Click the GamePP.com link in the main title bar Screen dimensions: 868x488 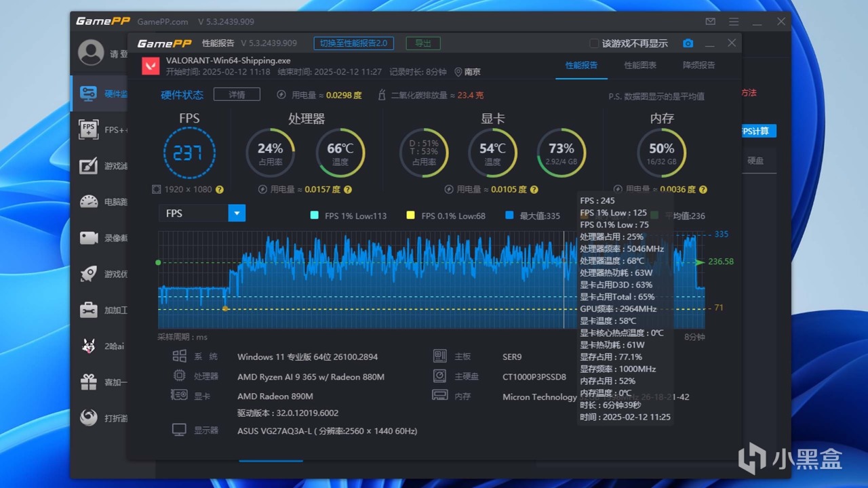tap(163, 22)
